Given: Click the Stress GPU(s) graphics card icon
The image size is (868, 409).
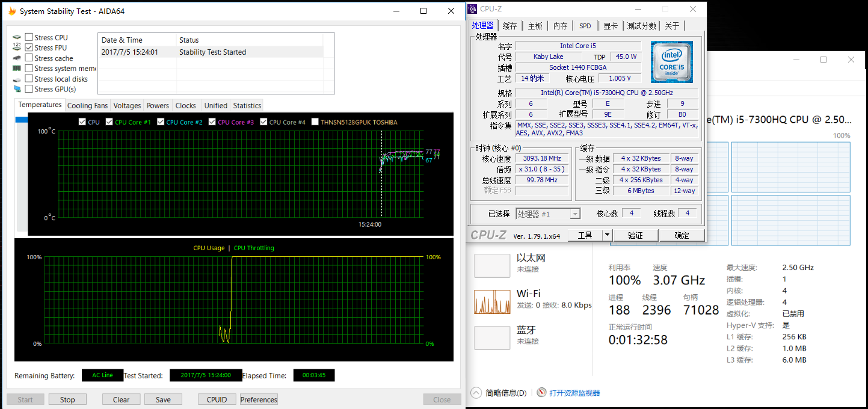Looking at the screenshot, I should click(17, 89).
